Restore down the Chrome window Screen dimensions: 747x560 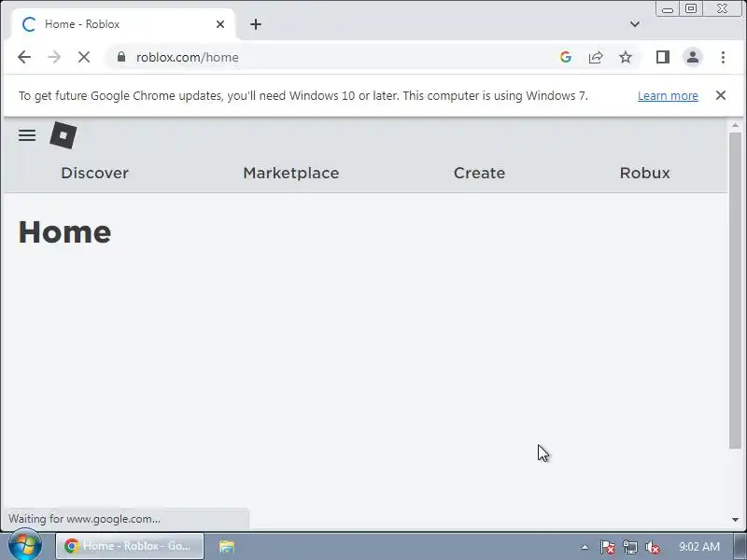coord(691,8)
